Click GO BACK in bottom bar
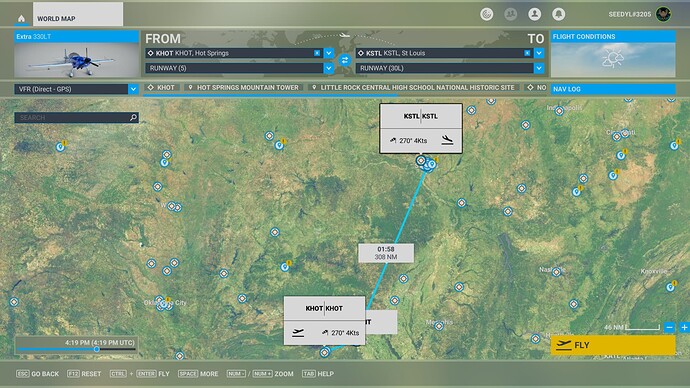This screenshot has width=690, height=388. [37, 374]
